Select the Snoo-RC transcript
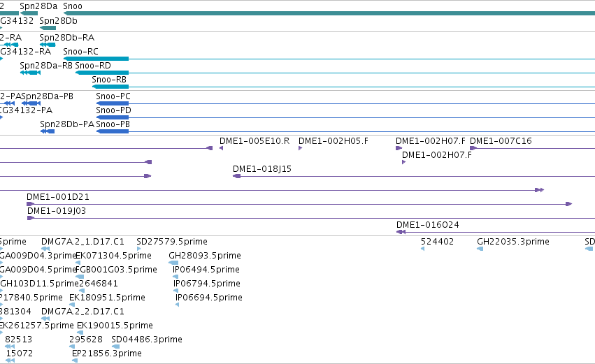 [329, 59]
